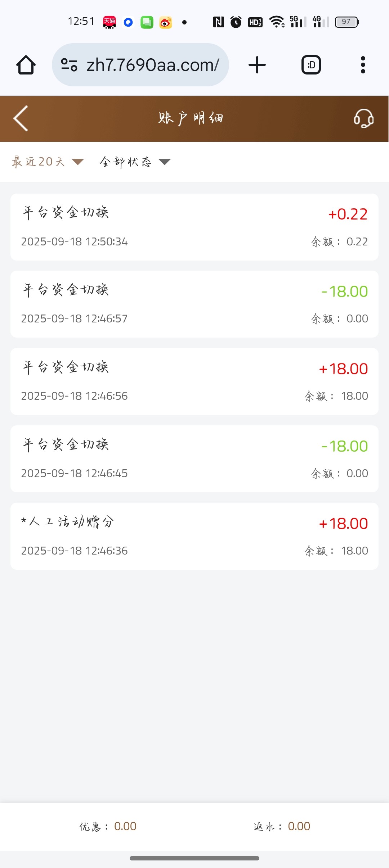
Task: Tap the browser home icon
Action: click(x=26, y=65)
